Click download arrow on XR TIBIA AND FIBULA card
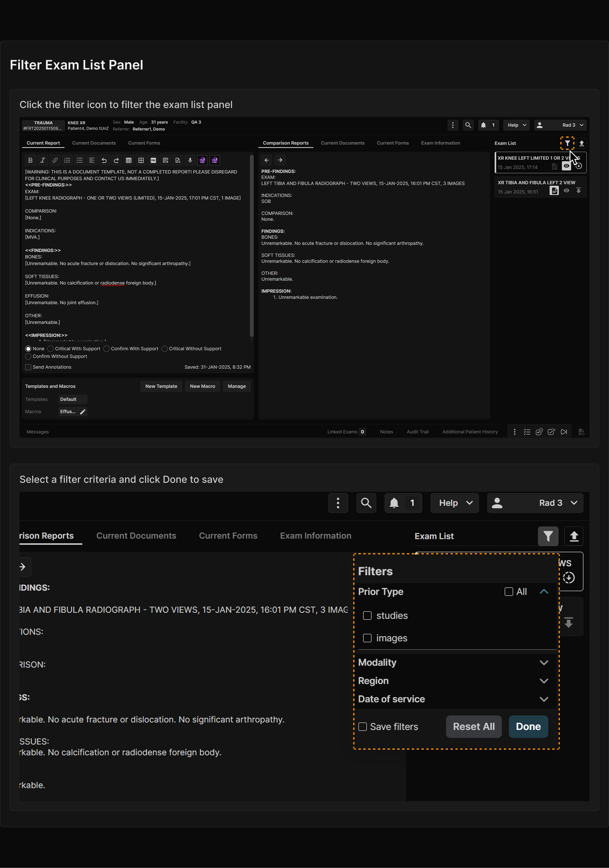This screenshot has width=609, height=868. pos(578,191)
